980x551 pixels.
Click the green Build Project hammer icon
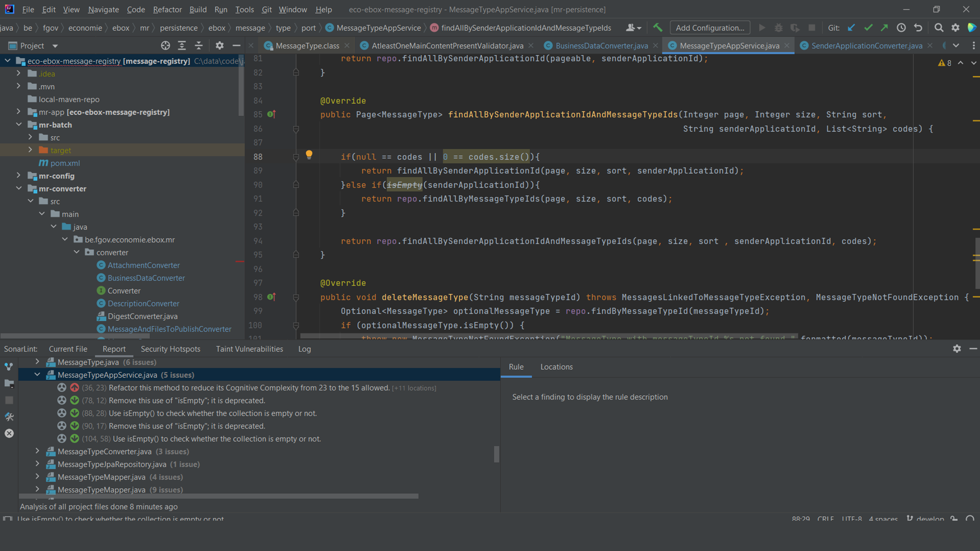click(x=657, y=28)
